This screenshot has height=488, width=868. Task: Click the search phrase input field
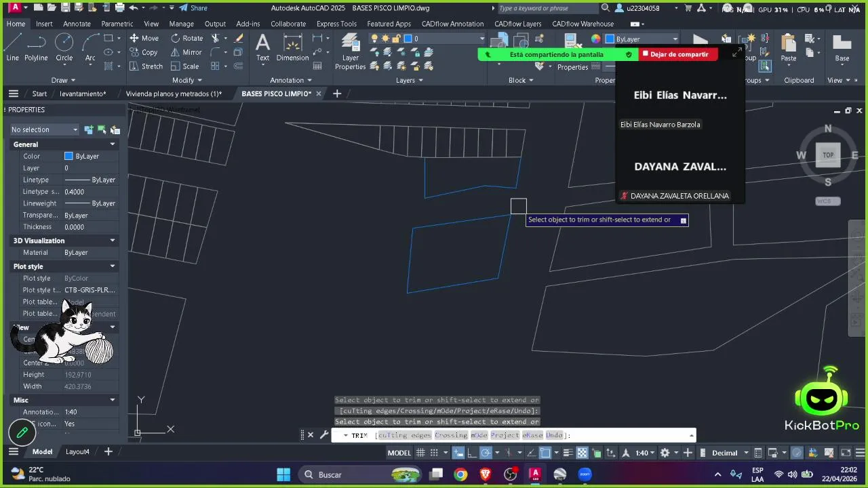(547, 8)
